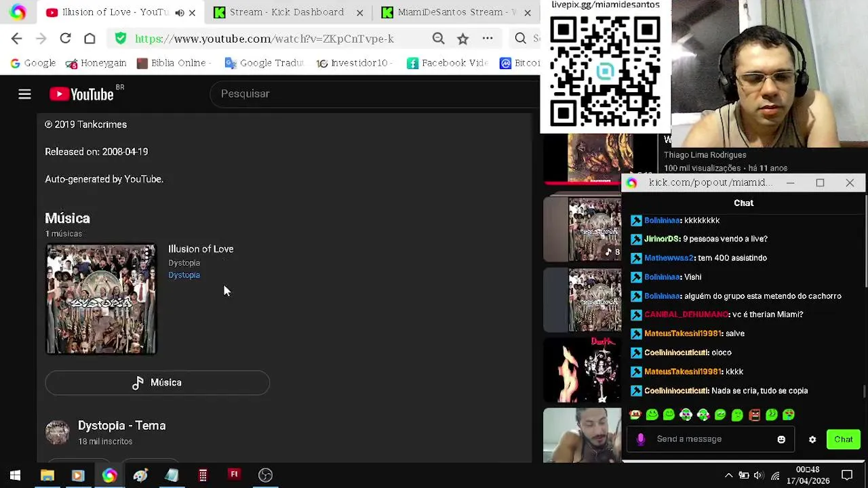The height and width of the screenshot is (488, 868).
Task: Open the suggested video showing a man's face
Action: [x=583, y=435]
